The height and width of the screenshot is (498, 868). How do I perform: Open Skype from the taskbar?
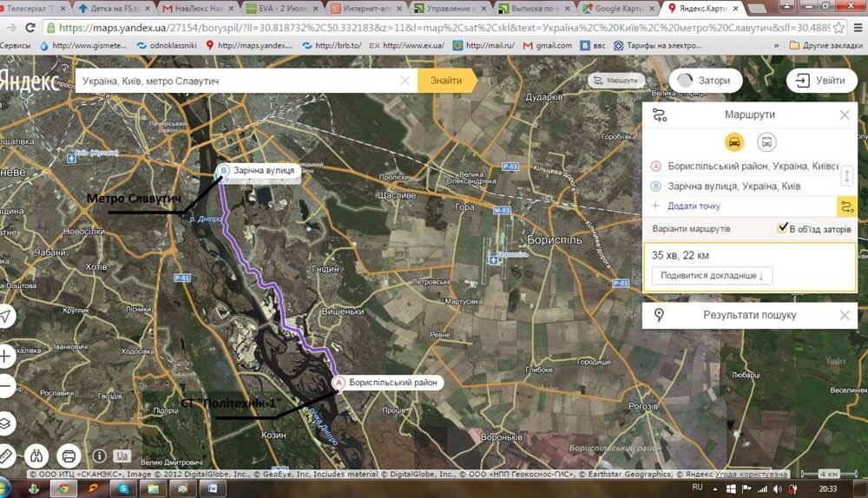pos(123,488)
